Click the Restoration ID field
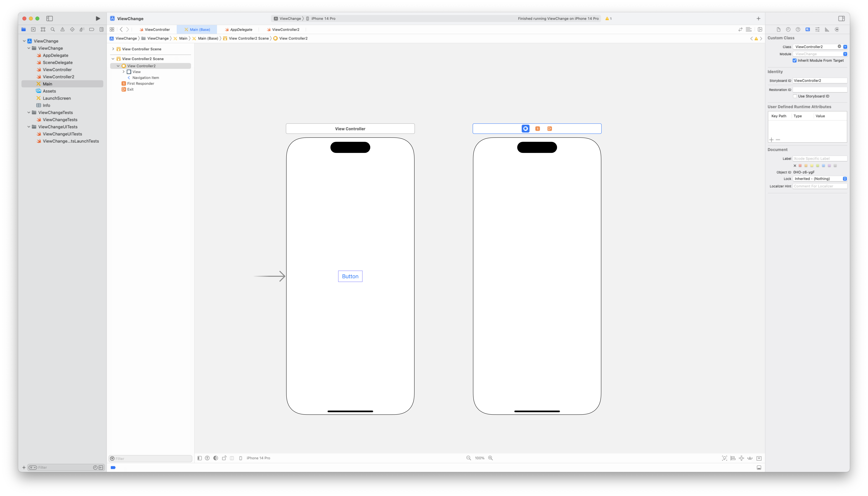Viewport: 868px width, 496px height. (820, 90)
